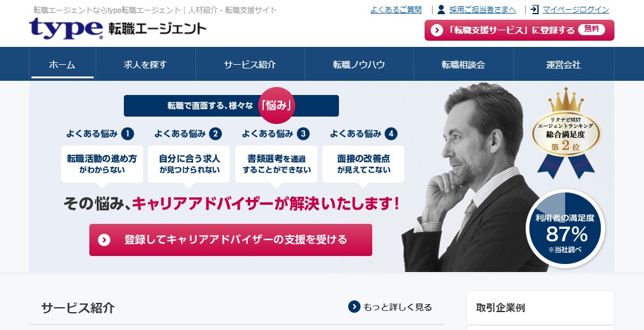Click the gold crown ranking 第2位 badge
Screen dimensions: 644x330
tap(566, 133)
